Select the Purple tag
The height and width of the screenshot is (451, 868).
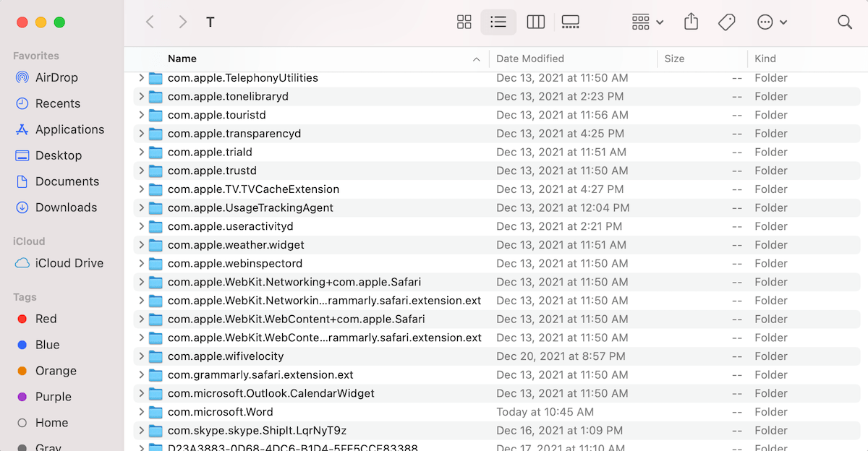pos(53,397)
